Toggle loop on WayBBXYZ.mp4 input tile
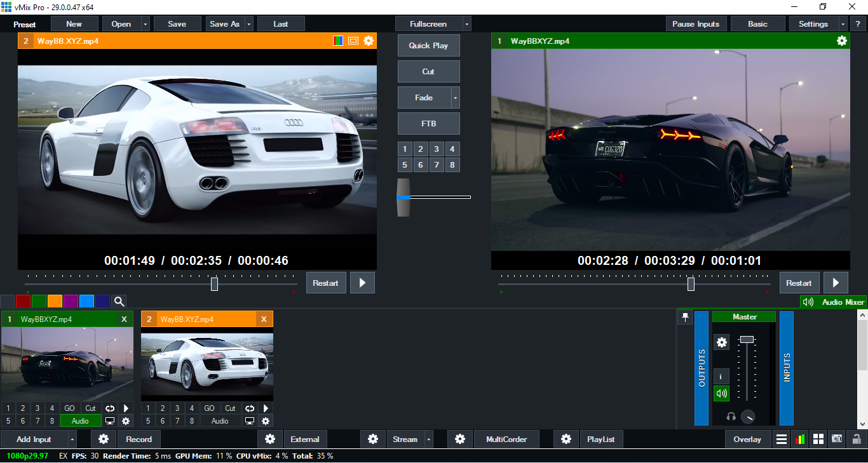Viewport: 868px width, 463px height. [x=110, y=408]
